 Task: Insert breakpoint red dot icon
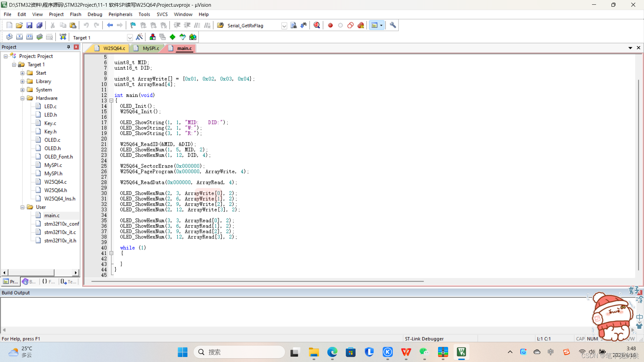point(330,25)
